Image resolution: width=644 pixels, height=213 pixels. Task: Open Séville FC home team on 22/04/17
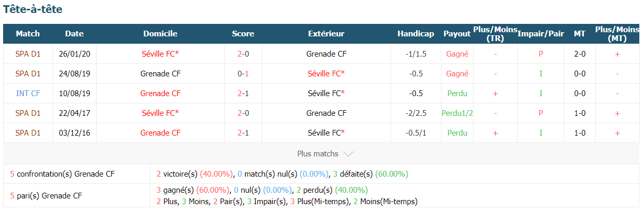pos(160,113)
